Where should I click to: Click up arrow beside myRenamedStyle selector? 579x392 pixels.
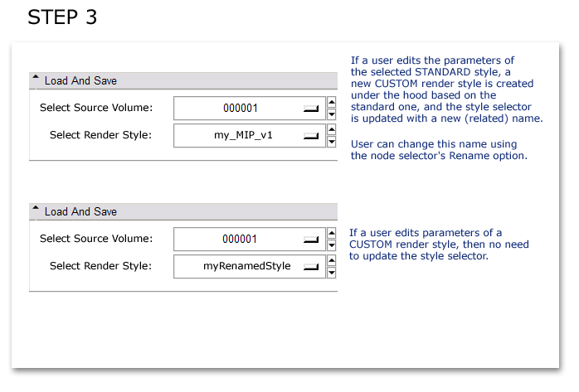[x=332, y=260]
